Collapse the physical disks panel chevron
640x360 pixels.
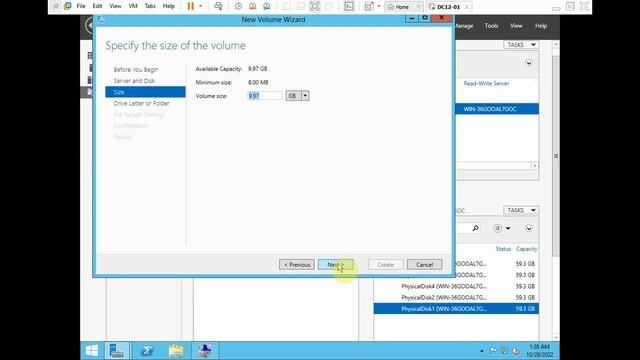529,229
